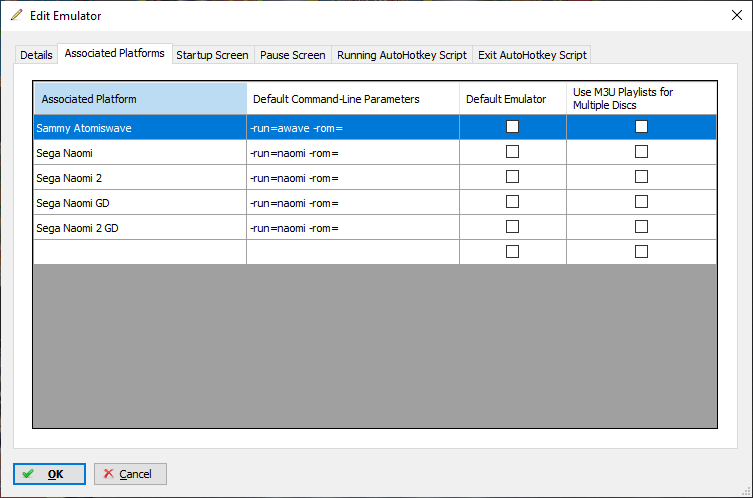Click the pencil icon in the title bar
753x498 pixels.
[x=16, y=15]
